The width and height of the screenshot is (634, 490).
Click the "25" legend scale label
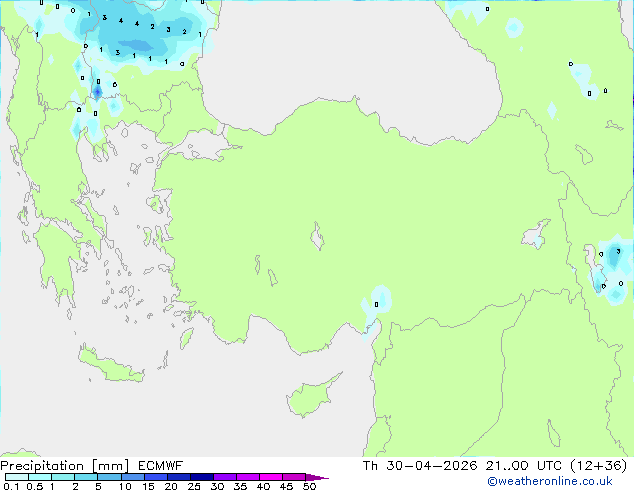click(x=194, y=486)
